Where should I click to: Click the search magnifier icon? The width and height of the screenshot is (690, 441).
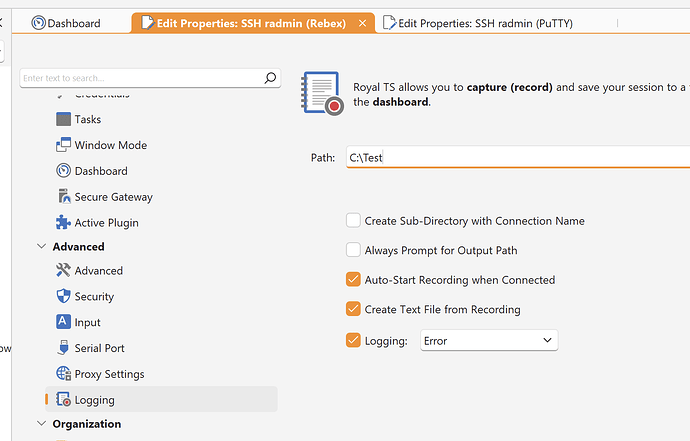click(270, 78)
